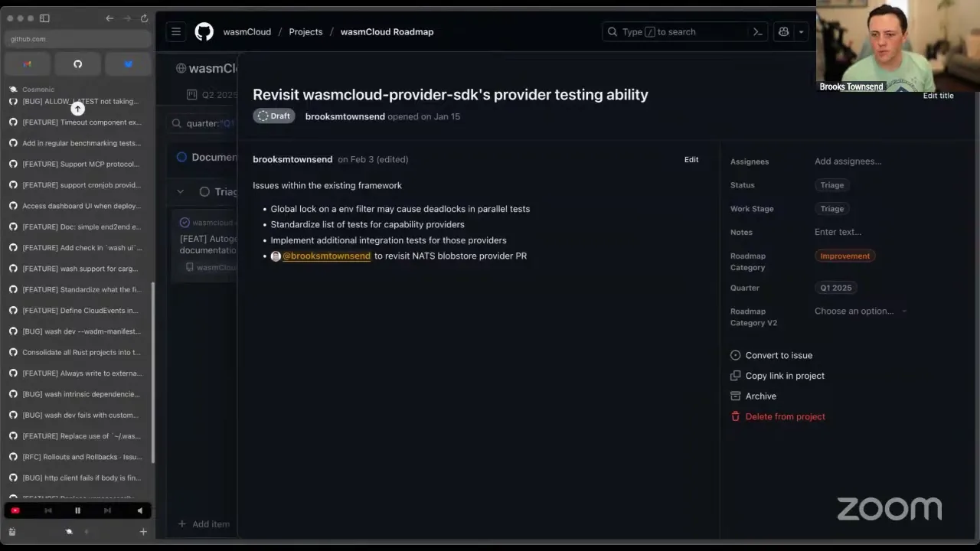Add assignees to this draft
The height and width of the screenshot is (551, 980).
(x=848, y=161)
